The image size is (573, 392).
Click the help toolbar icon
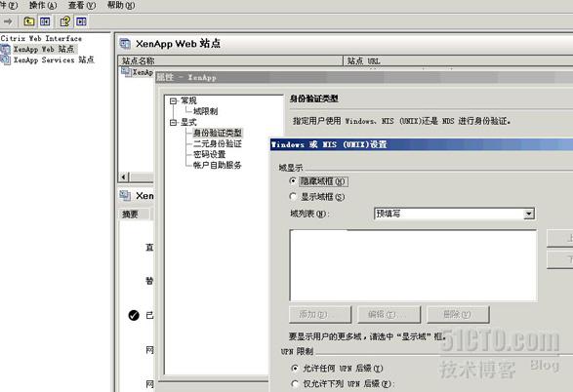click(65, 21)
